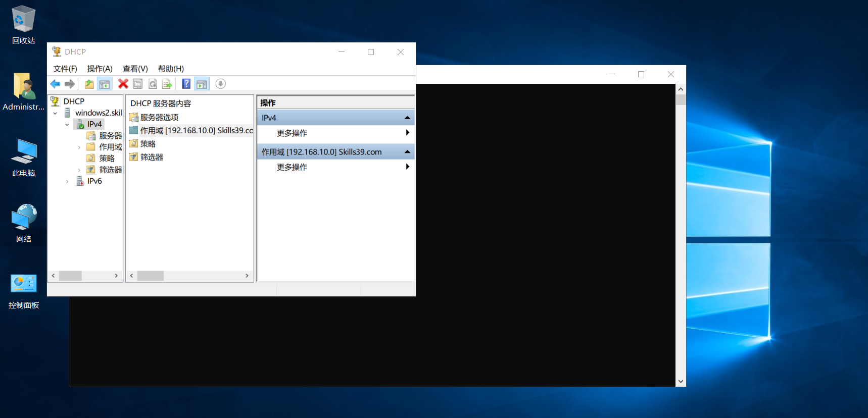
Task: Open the blue Help question-mark icon
Action: 186,84
